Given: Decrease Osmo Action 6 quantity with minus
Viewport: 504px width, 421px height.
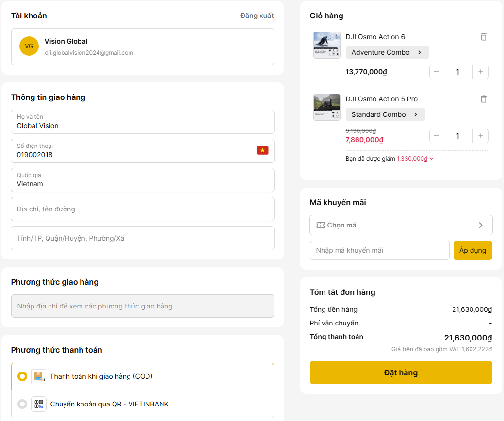Looking at the screenshot, I should [x=436, y=72].
